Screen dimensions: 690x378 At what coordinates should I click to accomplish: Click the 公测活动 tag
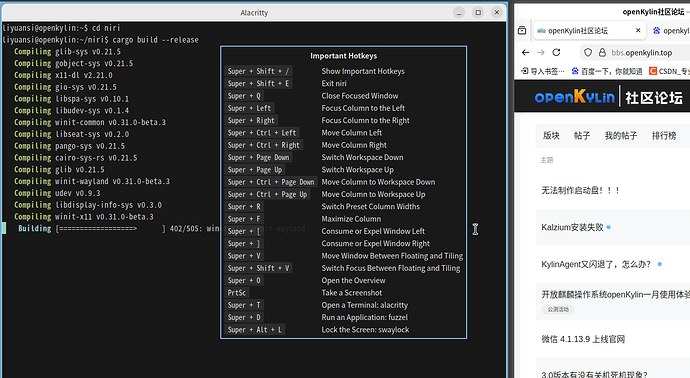(x=558, y=309)
